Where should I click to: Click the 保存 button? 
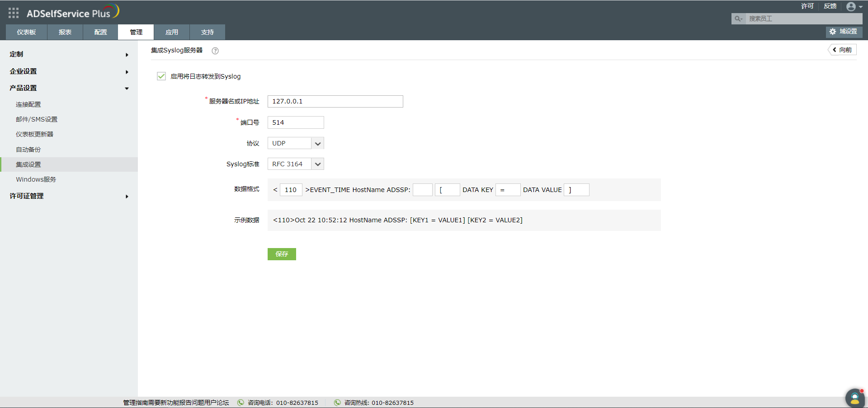(282, 254)
